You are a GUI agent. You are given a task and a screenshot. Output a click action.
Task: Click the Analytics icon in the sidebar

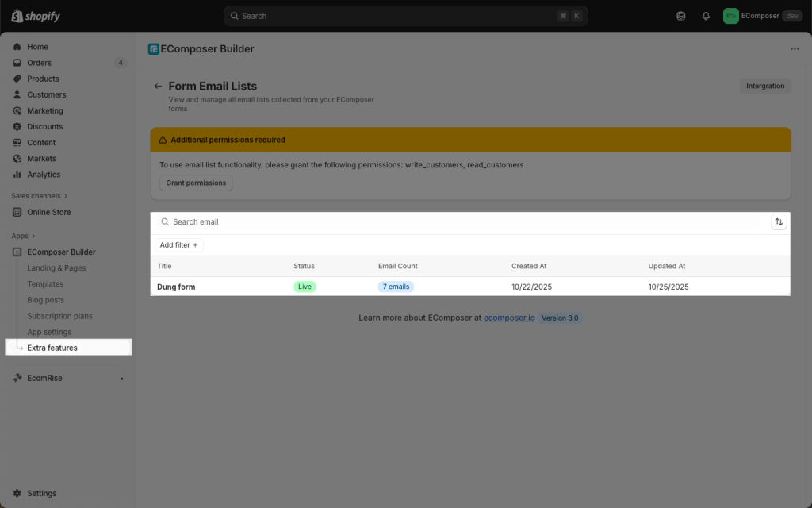(17, 175)
